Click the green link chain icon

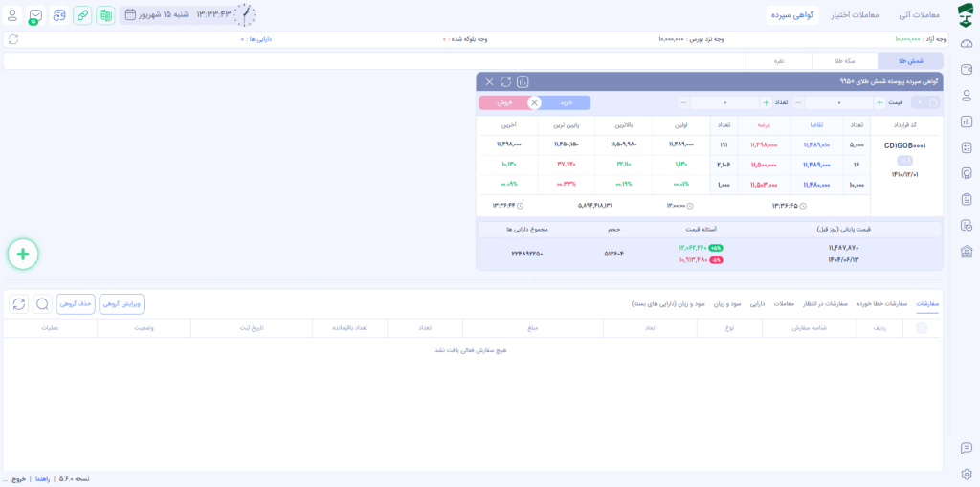pos(82,15)
